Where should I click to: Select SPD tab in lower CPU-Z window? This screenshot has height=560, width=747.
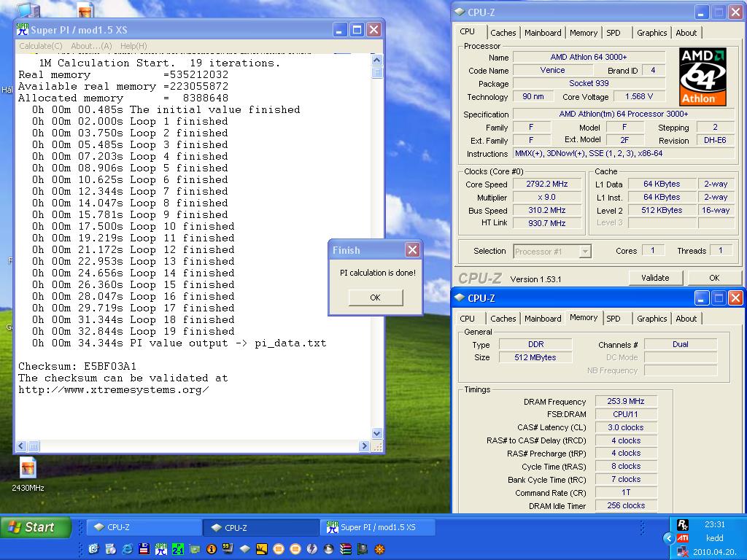tap(613, 319)
